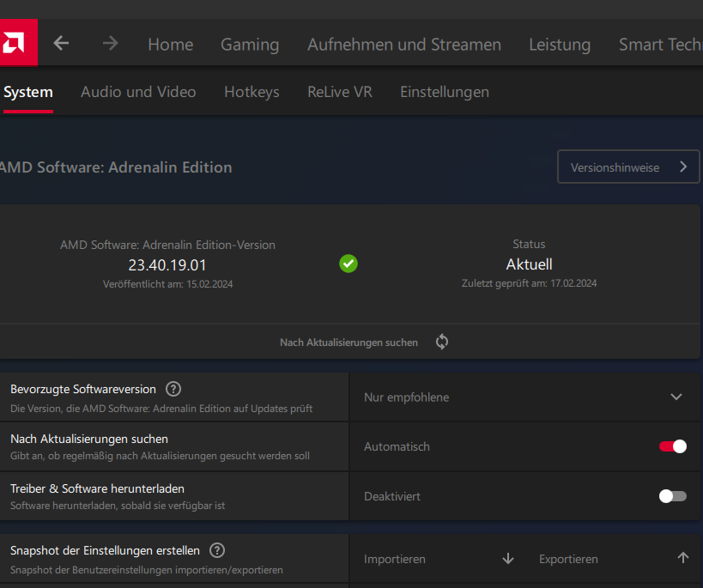
Task: Click the Automatisch label
Action: pos(397,446)
